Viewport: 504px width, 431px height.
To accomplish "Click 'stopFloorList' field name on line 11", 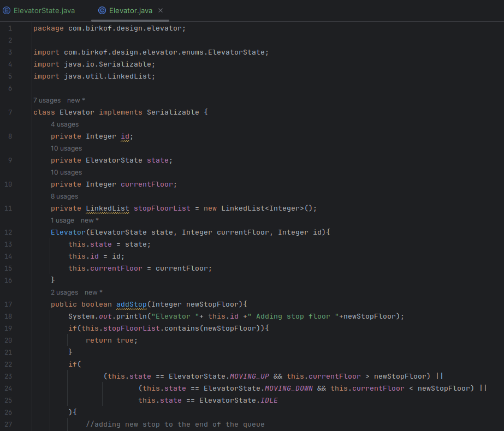I will click(x=162, y=208).
